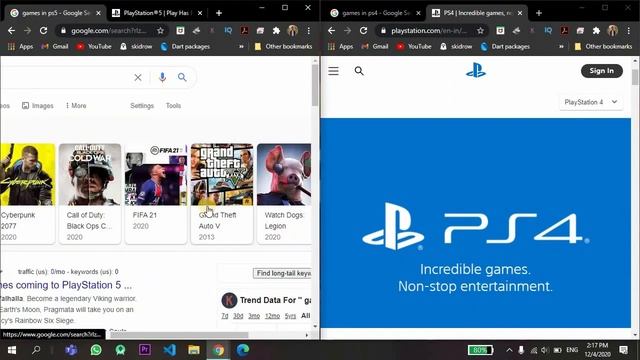Click the ENG language indicator
The width and height of the screenshot is (640, 360).
point(572,350)
